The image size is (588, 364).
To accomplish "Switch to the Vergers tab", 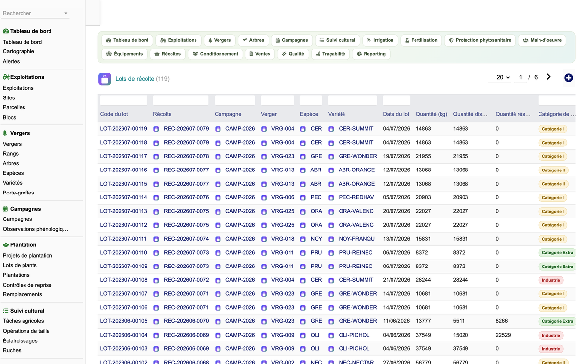I will [x=220, y=40].
